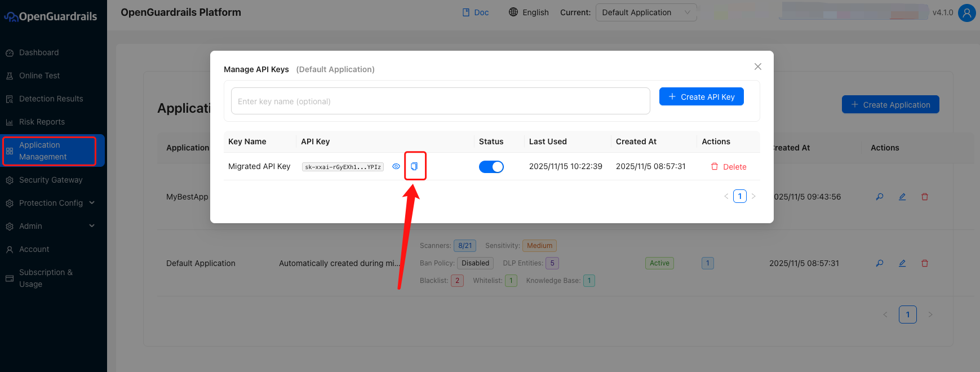The width and height of the screenshot is (980, 372).
Task: Delete the Default Application row
Action: pos(925,263)
